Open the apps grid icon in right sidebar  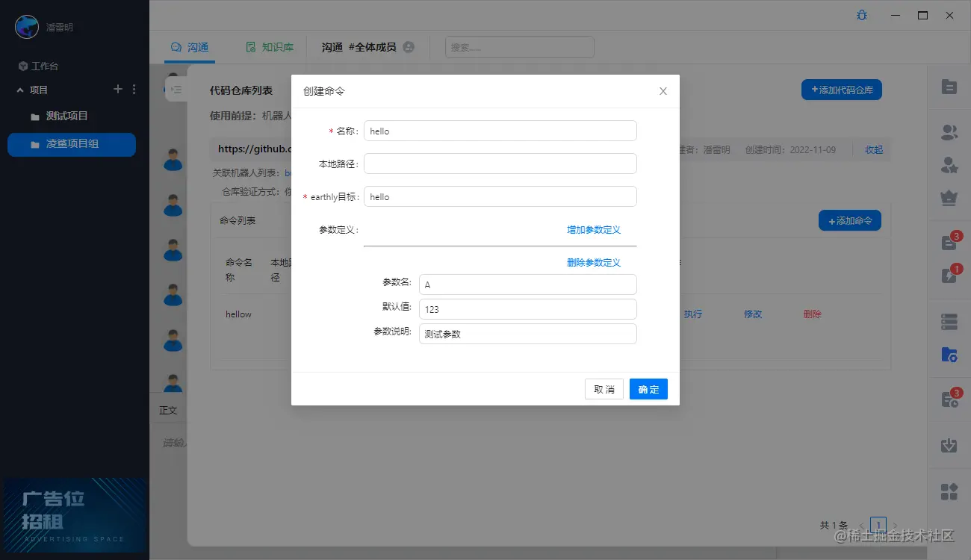(x=949, y=491)
